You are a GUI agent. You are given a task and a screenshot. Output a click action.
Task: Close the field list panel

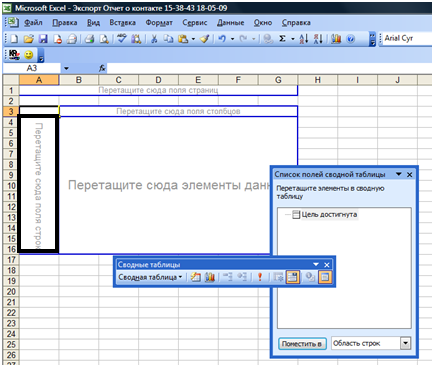(x=410, y=174)
